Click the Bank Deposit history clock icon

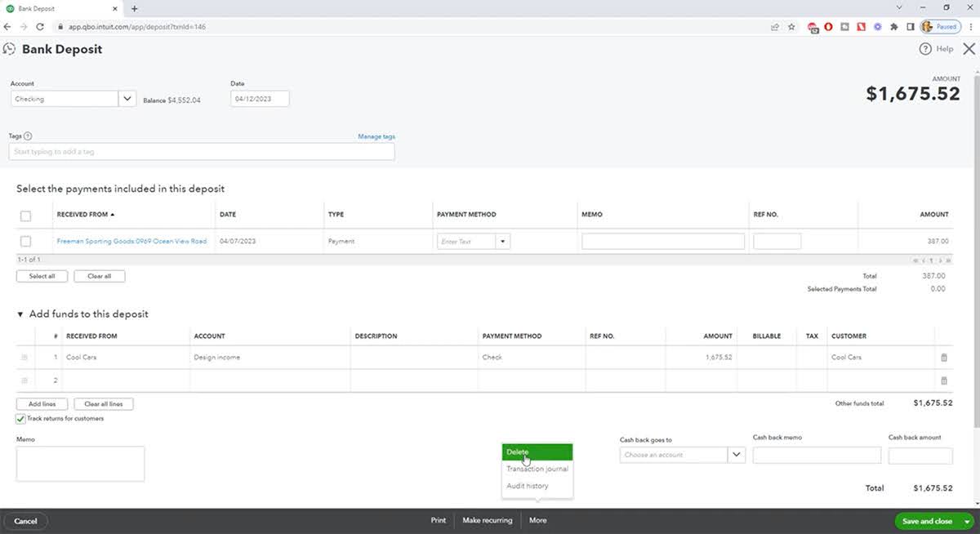[x=10, y=49]
